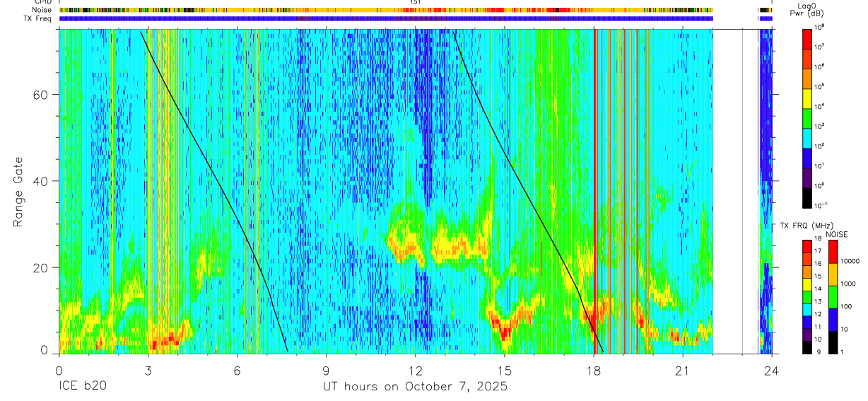The width and height of the screenshot is (868, 401).
Task: Click Range Gate tick label '60'
Action: pos(40,95)
